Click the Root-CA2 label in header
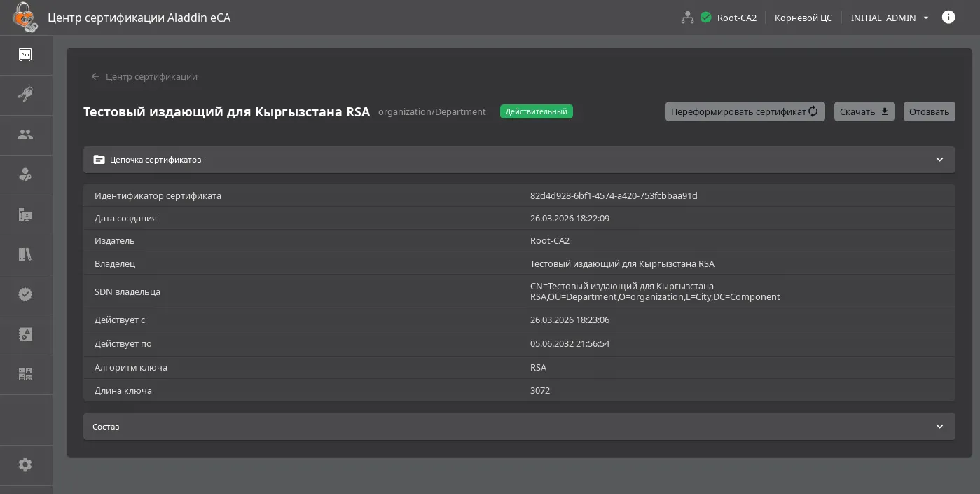The height and width of the screenshot is (494, 980). click(737, 18)
